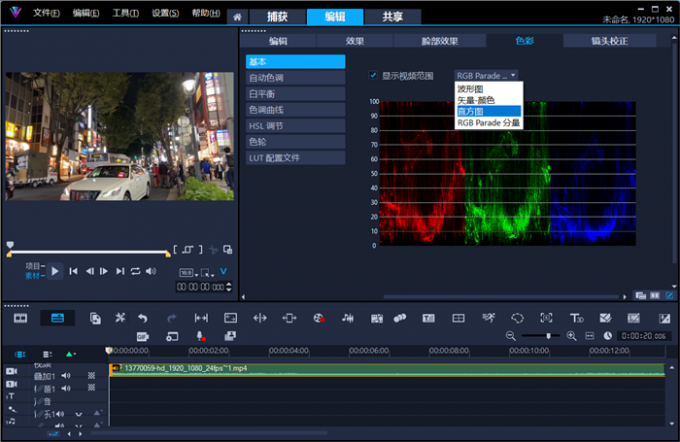Viewport: 680px width, 442px height.
Task: Click the voice-over microphone record icon
Action: coord(200,336)
